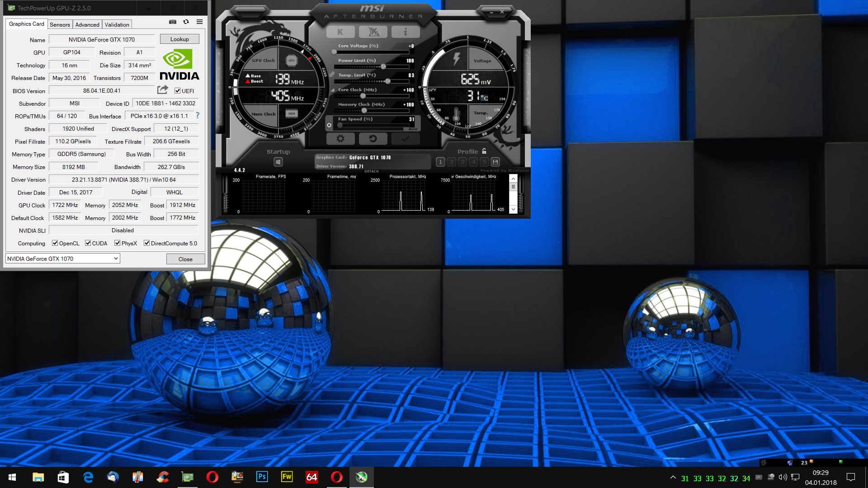Open the Advanced tab in GPU-Z
Image resolution: width=868 pixels, height=488 pixels.
click(x=87, y=24)
